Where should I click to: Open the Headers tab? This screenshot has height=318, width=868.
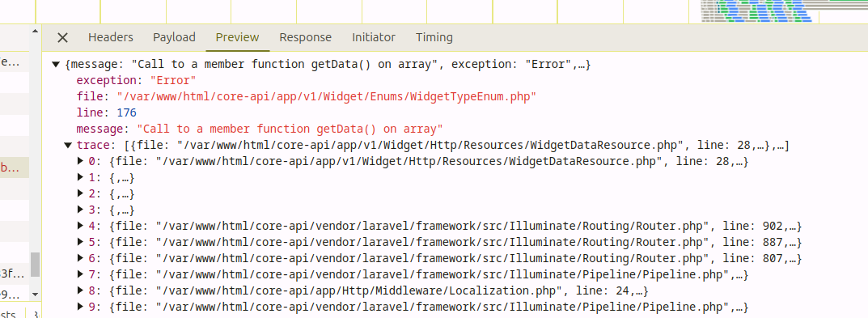tap(111, 37)
